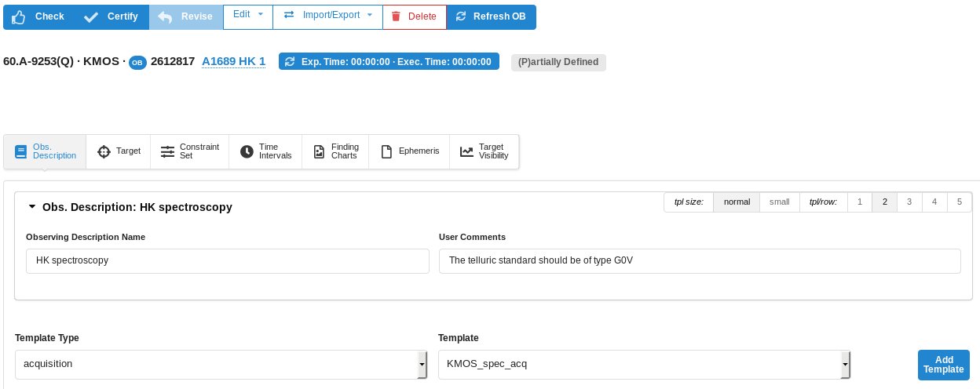Open the Time Intervals tab
Viewport: 980px width, 389px height.
[265, 151]
